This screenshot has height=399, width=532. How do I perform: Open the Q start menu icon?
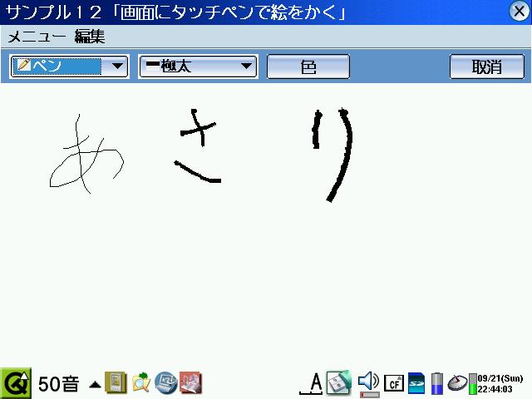(x=16, y=383)
